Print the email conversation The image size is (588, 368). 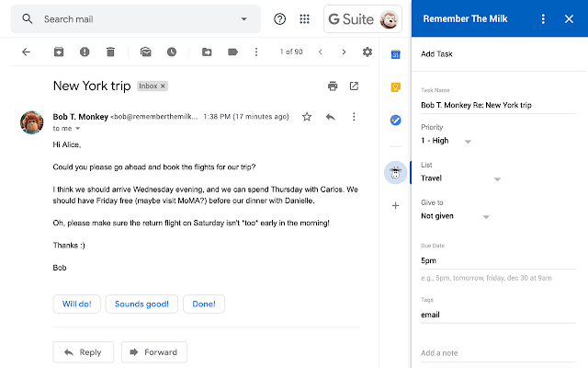[x=333, y=86]
